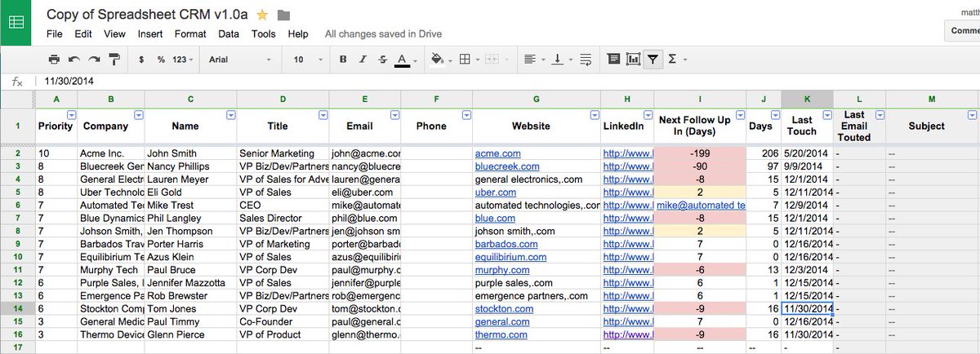Turn off the filter toggle
Screen dimensions: 980x354
point(653,60)
